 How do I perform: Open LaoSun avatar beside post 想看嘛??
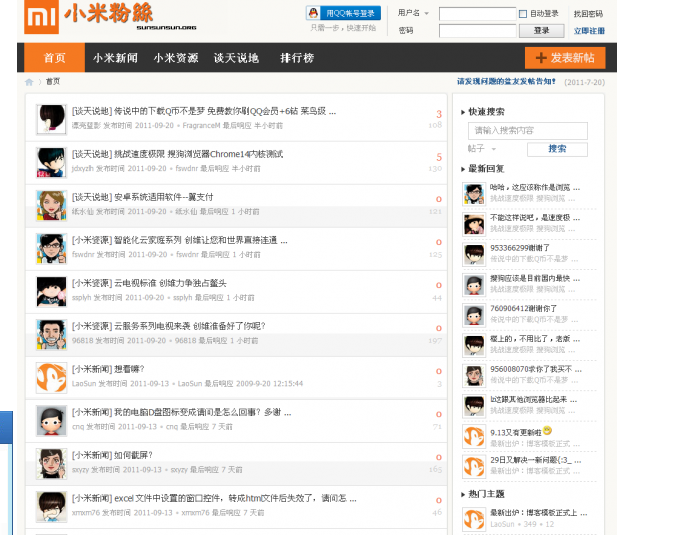[x=51, y=378]
